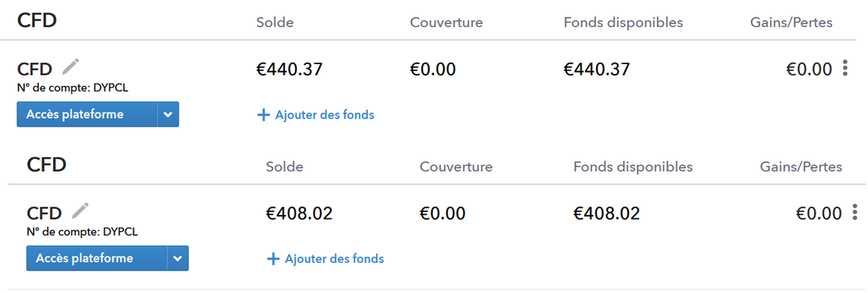Image resolution: width=868 pixels, height=293 pixels.
Task: Click the CFD account name beside the €408.02 balance
Action: point(44,213)
